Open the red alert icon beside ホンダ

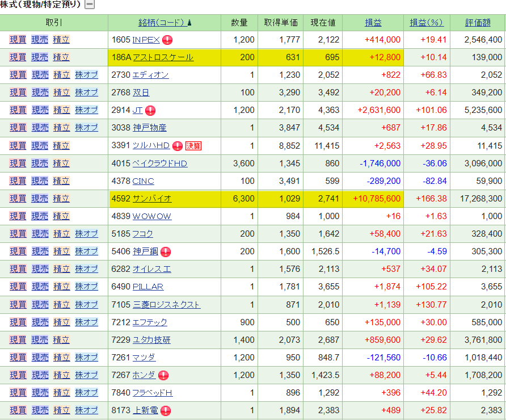click(x=163, y=375)
